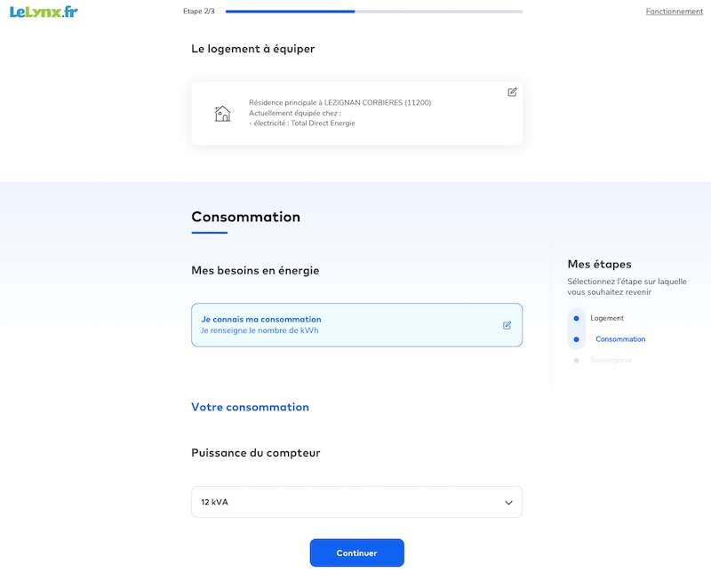Image resolution: width=711 pixels, height=588 pixels.
Task: Open the 12 kVA dropdown
Action: pyautogui.click(x=357, y=502)
